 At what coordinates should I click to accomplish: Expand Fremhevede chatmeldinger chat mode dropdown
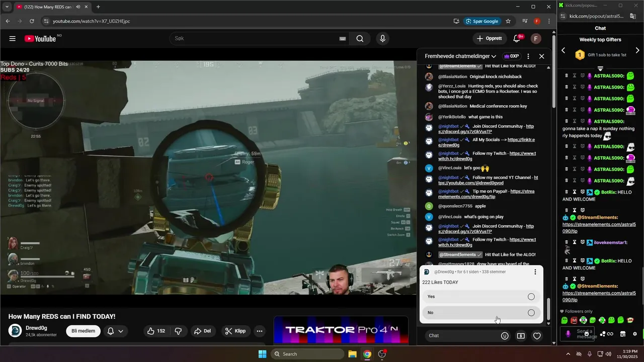coord(460,56)
